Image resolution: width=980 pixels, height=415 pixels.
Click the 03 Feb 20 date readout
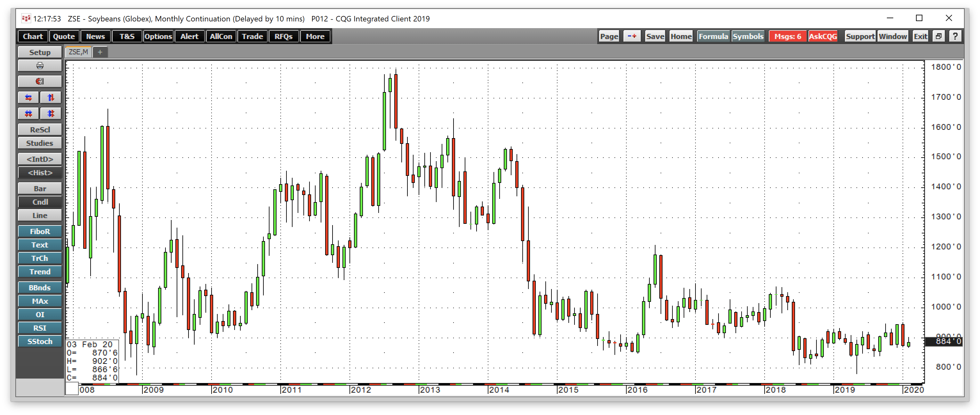90,344
